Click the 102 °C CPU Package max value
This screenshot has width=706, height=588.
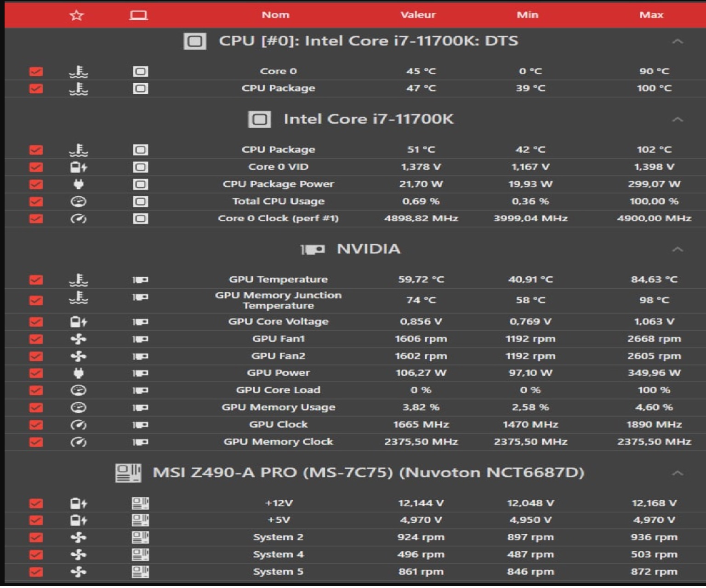[654, 149]
